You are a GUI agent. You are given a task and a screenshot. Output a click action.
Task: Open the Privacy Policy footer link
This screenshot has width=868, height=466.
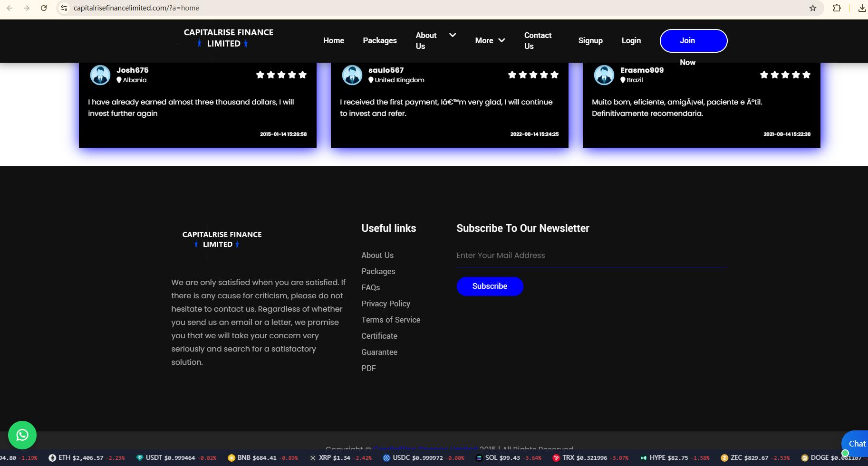tap(386, 304)
